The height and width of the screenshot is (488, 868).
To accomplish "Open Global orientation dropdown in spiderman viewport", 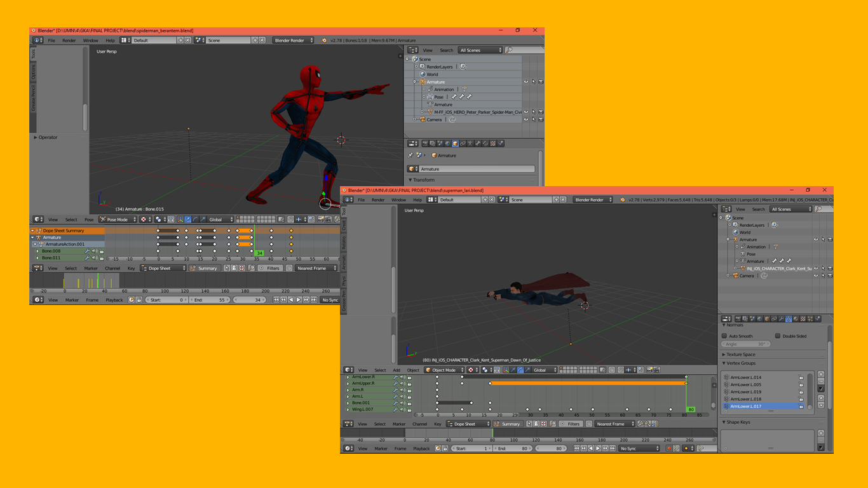I will [220, 219].
